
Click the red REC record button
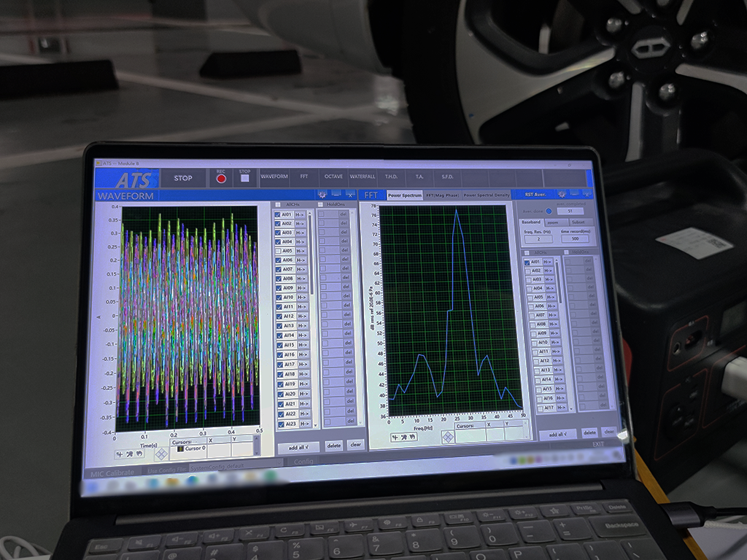pyautogui.click(x=221, y=179)
